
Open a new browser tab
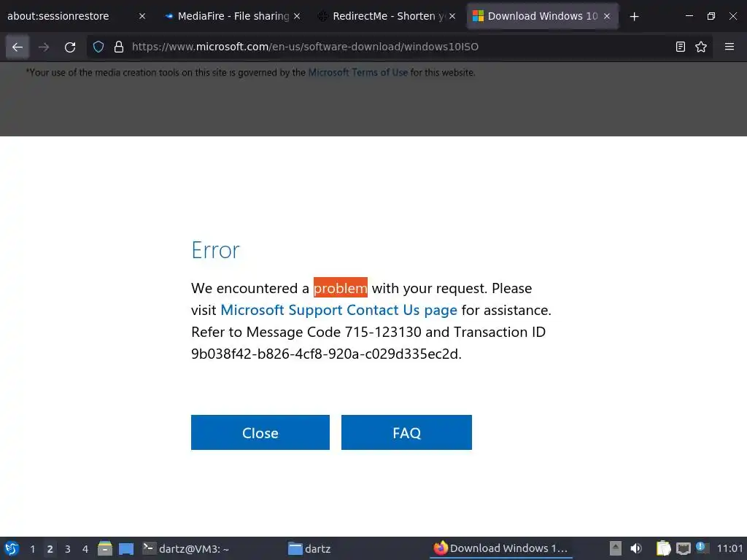(634, 17)
